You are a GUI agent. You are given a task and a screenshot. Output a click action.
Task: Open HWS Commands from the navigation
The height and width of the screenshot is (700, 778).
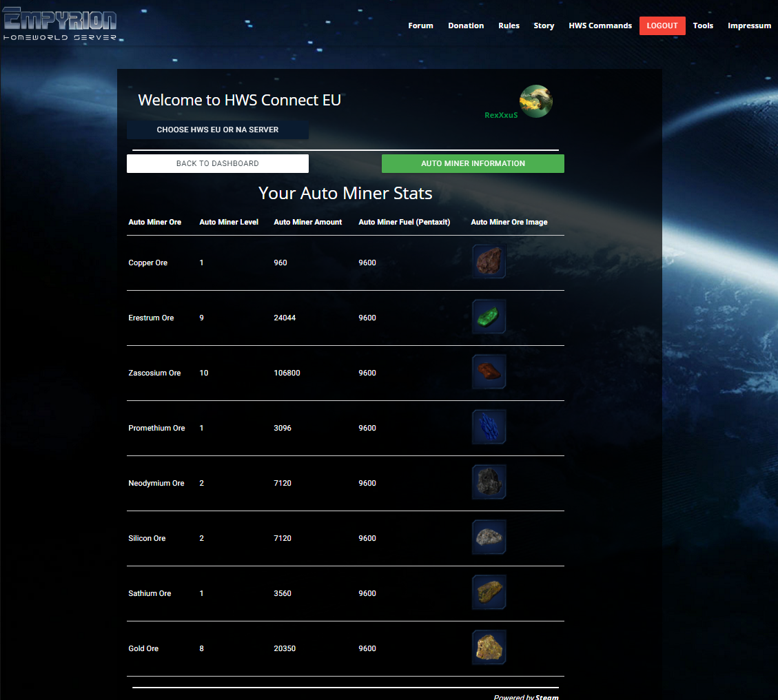pyautogui.click(x=600, y=25)
